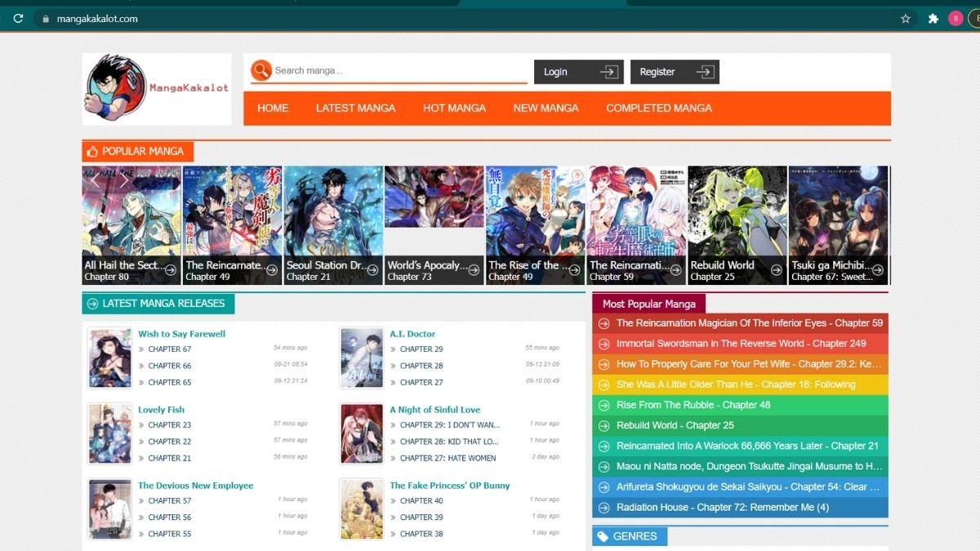Open Reincarnation Magician Of The Inferior Eyes
Viewport: 980px width, 551px height.
(x=749, y=323)
